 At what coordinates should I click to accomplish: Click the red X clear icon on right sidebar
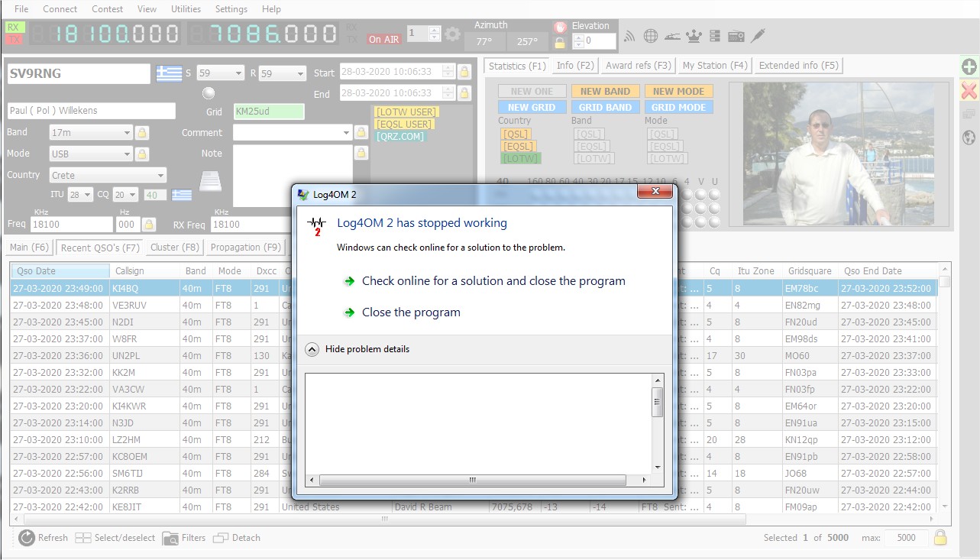coord(969,91)
